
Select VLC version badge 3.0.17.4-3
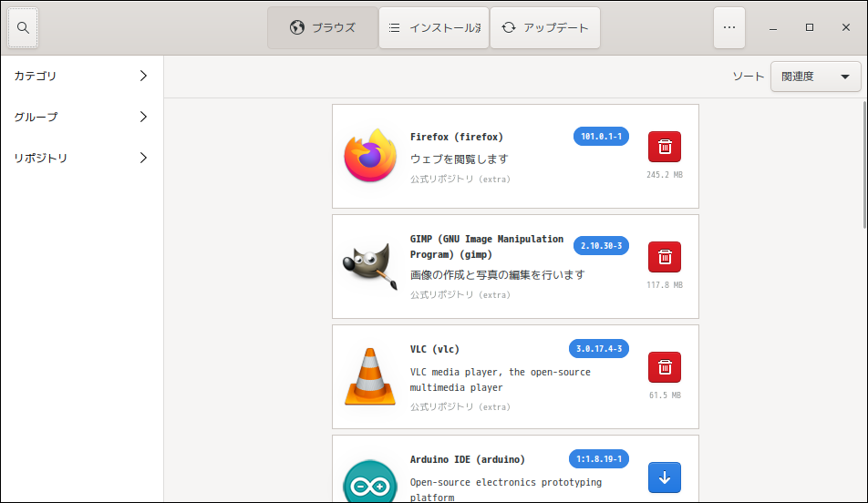coord(598,349)
